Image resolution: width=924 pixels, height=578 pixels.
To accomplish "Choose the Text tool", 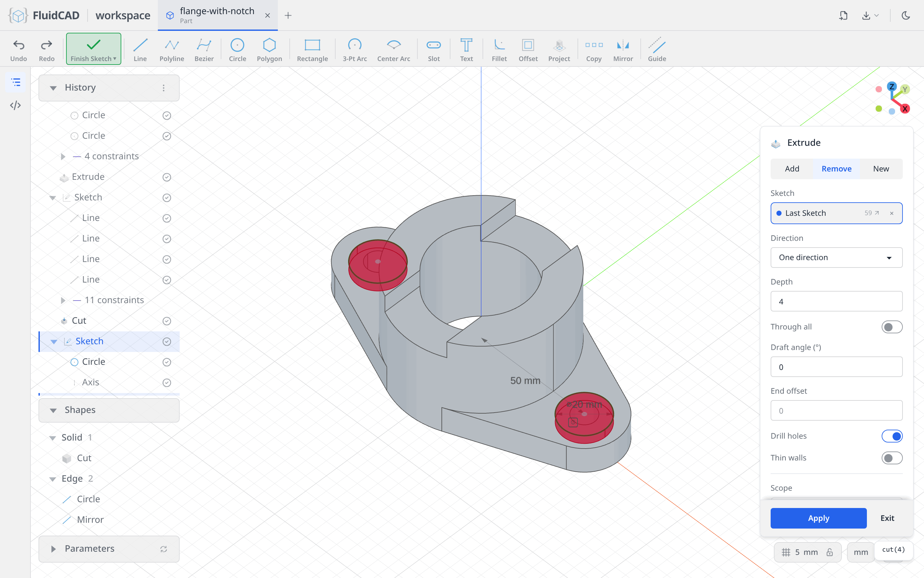I will point(466,50).
